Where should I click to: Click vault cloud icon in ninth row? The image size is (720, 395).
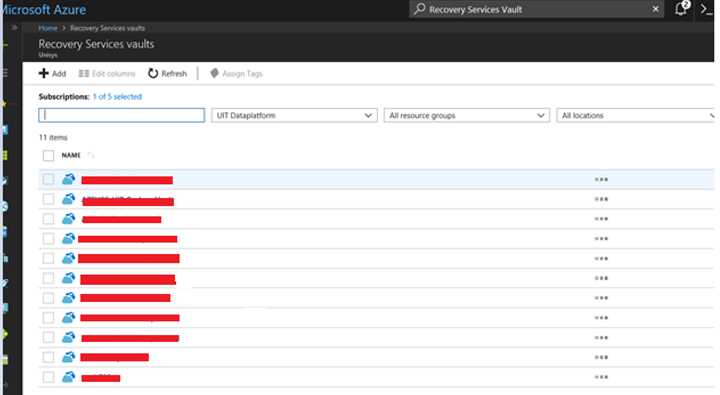tap(68, 337)
